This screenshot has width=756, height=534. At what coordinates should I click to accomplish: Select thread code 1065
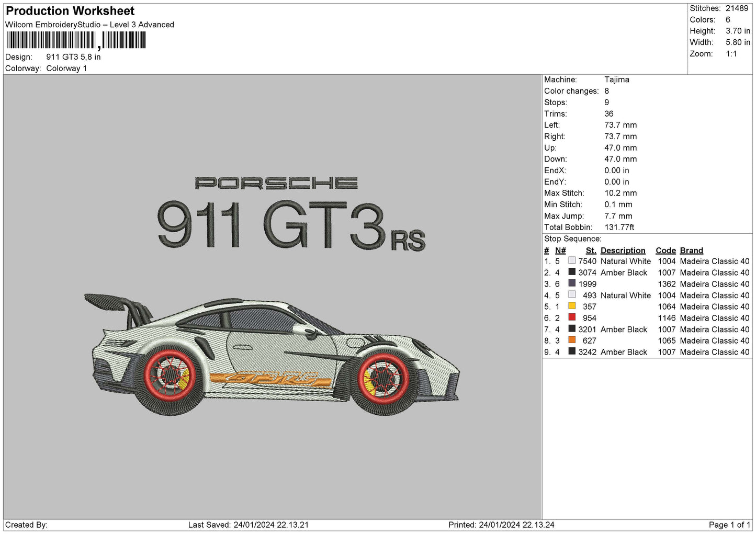pos(667,341)
